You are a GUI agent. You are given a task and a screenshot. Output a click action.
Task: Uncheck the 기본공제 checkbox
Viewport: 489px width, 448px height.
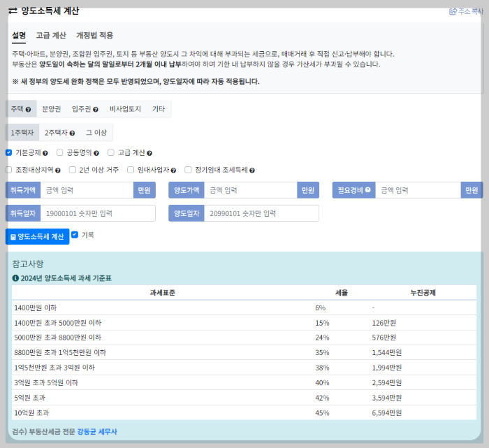tap(8, 152)
